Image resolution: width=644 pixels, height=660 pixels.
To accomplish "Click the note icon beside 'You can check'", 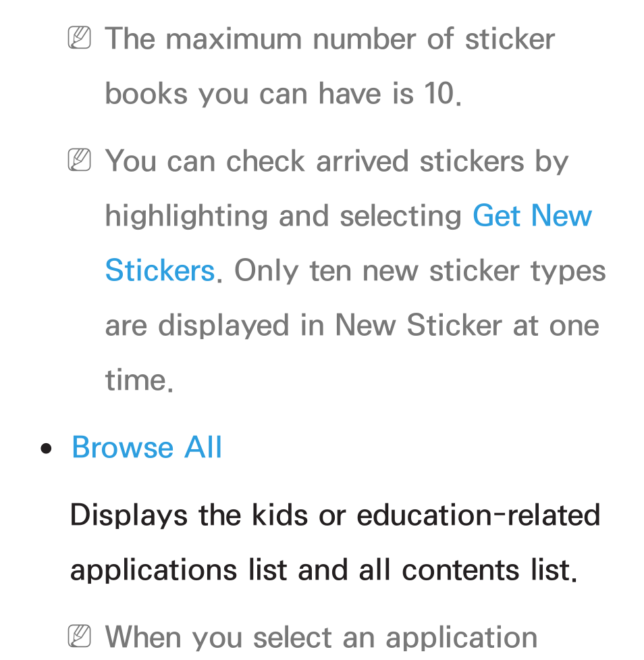I will (x=79, y=160).
